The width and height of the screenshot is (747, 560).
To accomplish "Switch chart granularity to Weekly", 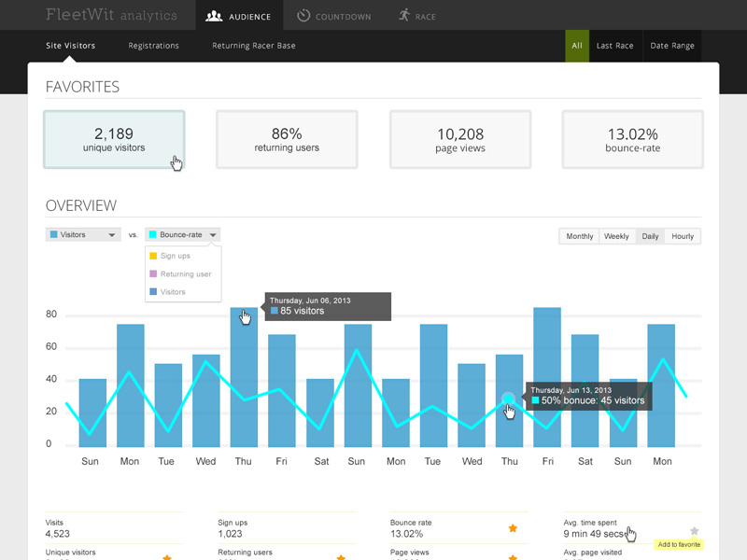I will point(616,236).
